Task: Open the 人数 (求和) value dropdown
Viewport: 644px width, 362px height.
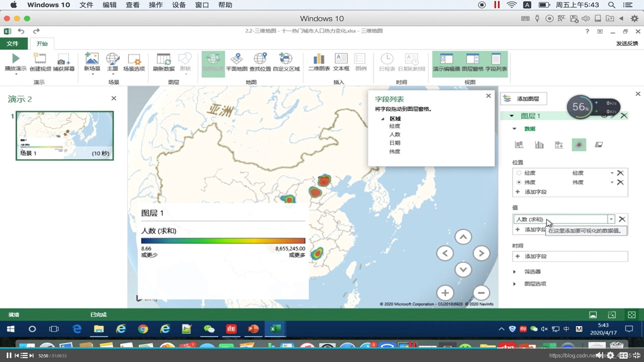Action: [611, 219]
